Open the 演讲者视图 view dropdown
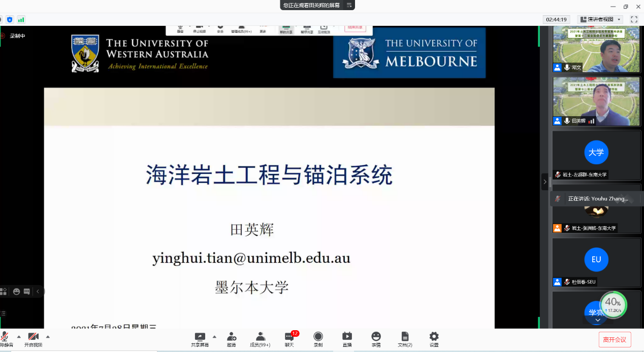644x352 pixels. (601, 19)
